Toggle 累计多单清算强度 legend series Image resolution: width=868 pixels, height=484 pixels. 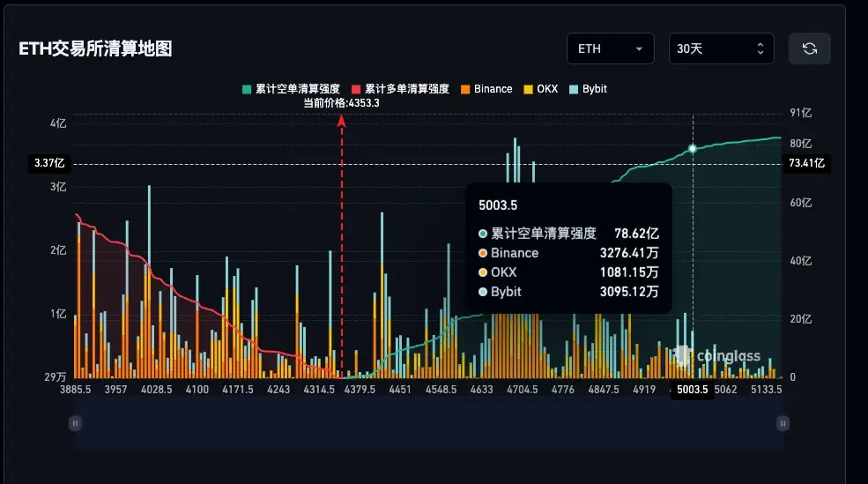pyautogui.click(x=400, y=89)
